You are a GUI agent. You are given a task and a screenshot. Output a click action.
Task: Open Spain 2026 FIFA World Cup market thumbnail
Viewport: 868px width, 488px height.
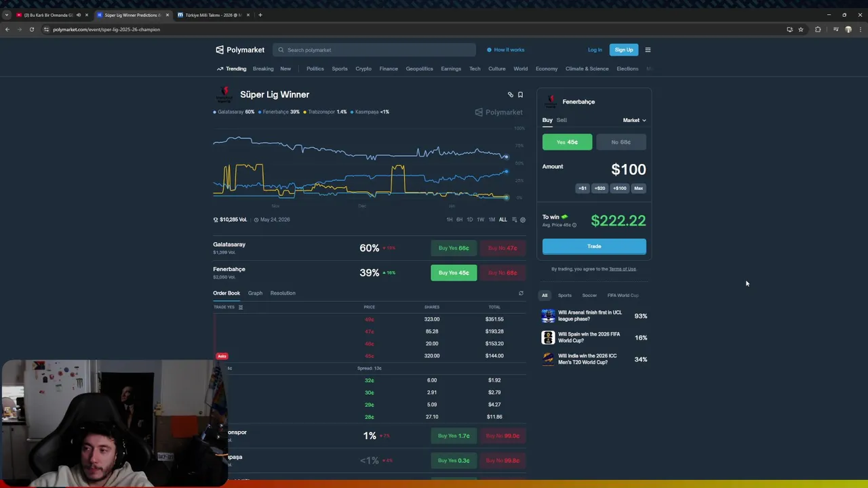548,338
